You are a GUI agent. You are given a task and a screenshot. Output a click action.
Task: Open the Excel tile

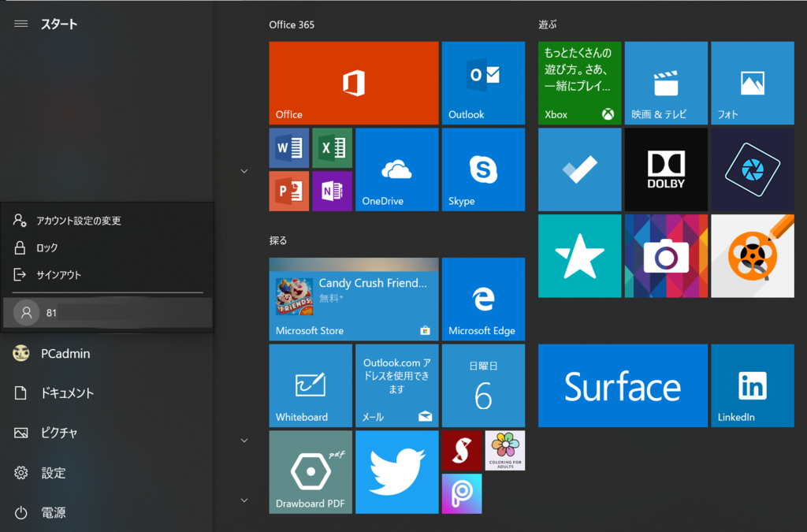coord(332,148)
